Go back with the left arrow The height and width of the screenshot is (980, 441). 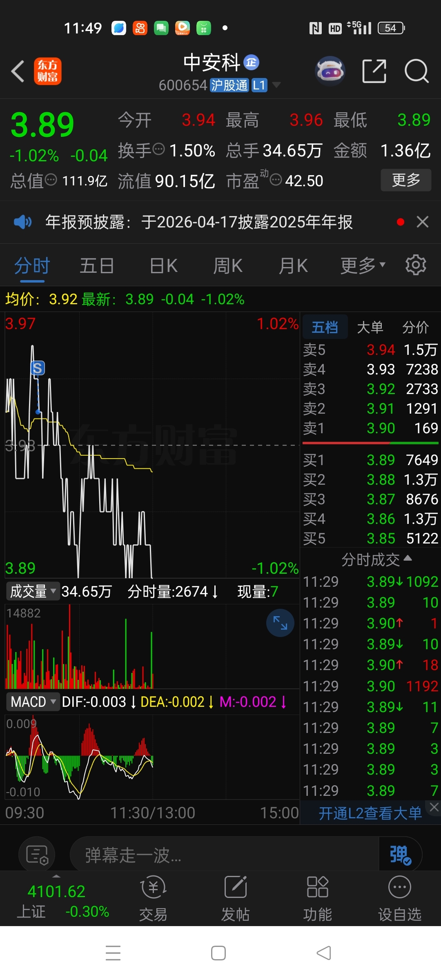point(18,71)
